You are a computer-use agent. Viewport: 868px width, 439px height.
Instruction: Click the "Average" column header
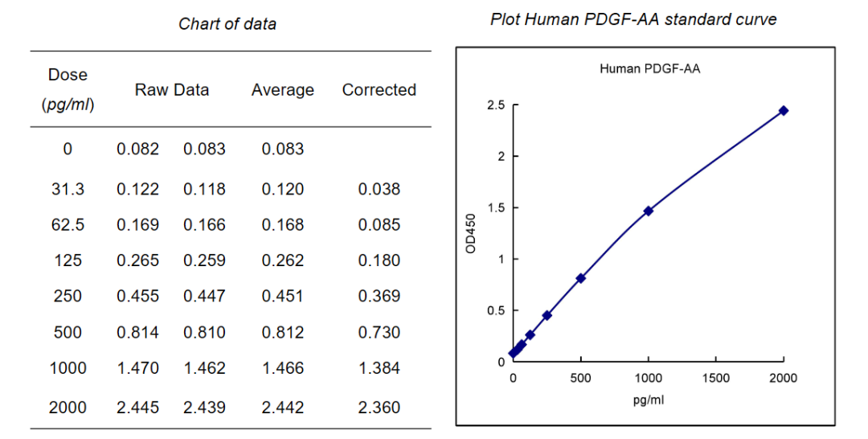(283, 90)
